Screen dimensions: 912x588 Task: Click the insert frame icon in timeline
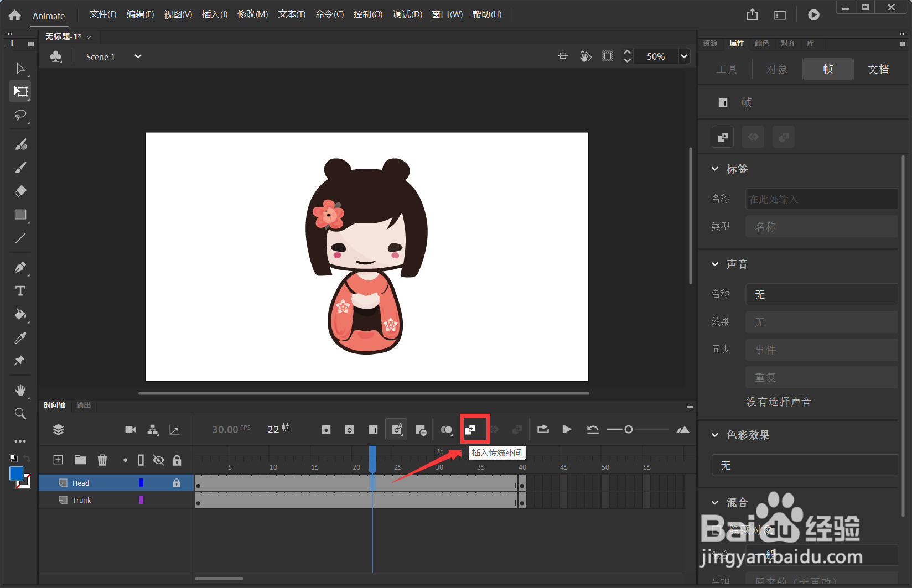coord(374,430)
